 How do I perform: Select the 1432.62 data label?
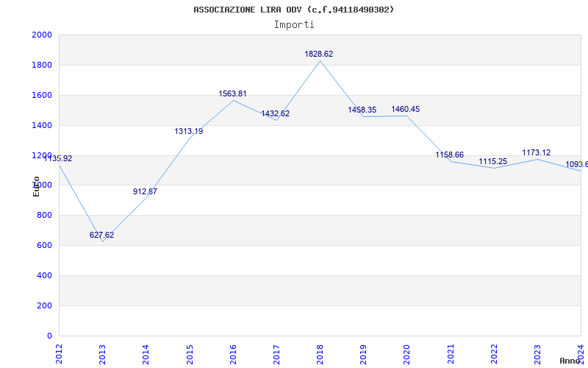(275, 114)
